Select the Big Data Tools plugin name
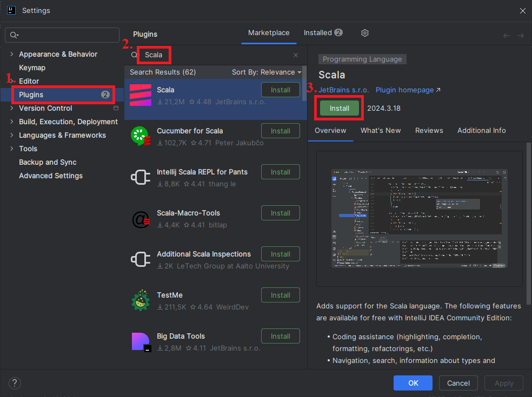The image size is (532, 397). [181, 336]
